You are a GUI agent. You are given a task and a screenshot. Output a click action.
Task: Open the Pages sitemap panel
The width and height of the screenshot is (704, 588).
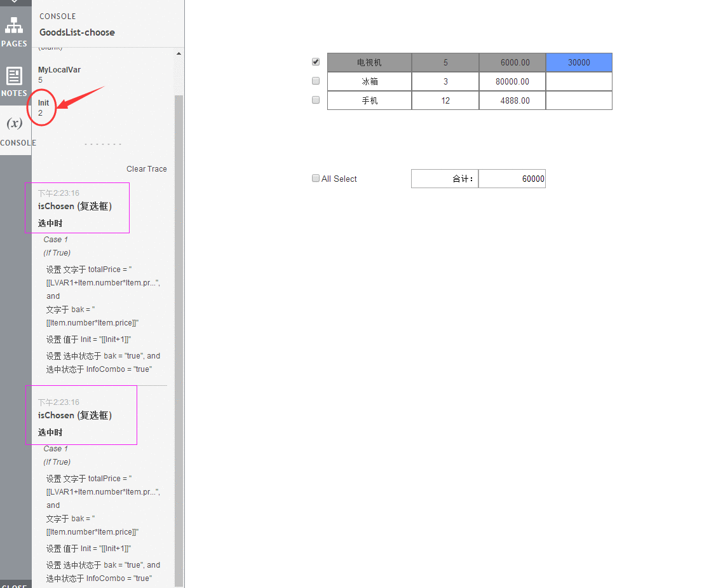click(x=15, y=31)
